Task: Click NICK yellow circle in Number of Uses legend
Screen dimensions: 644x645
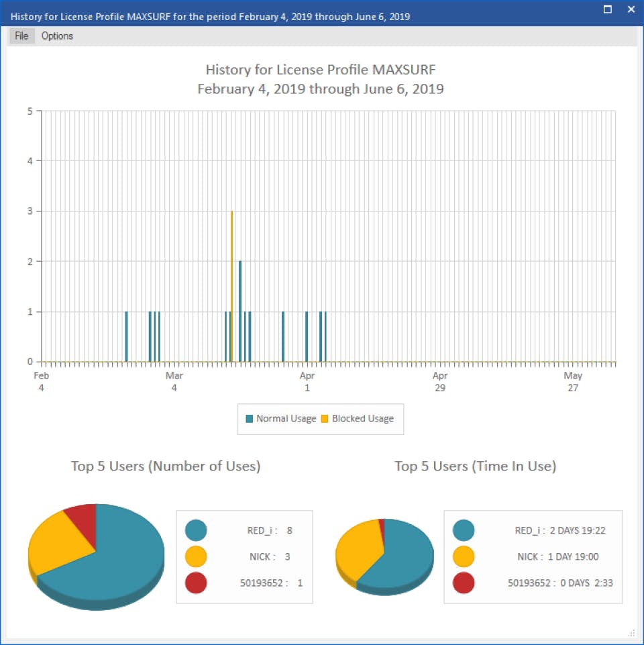Action: (196, 556)
